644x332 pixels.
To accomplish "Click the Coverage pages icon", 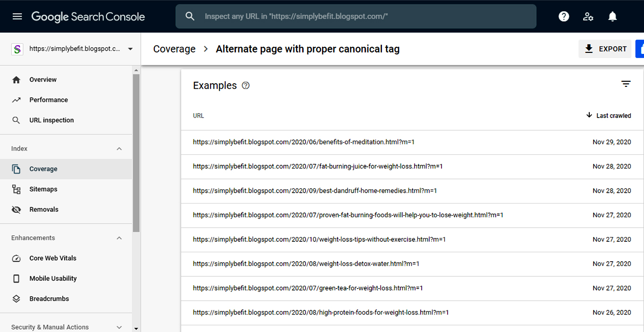I will coord(16,169).
